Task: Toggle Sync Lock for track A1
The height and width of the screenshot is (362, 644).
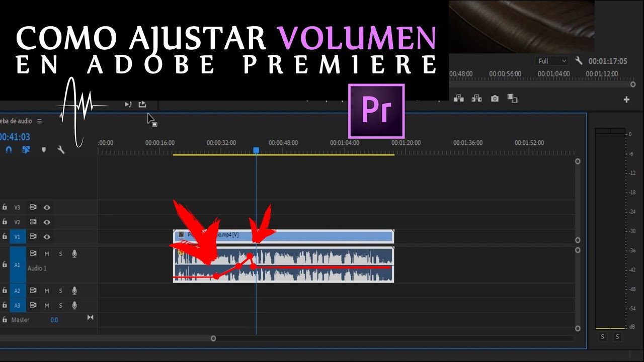Action: (x=33, y=254)
